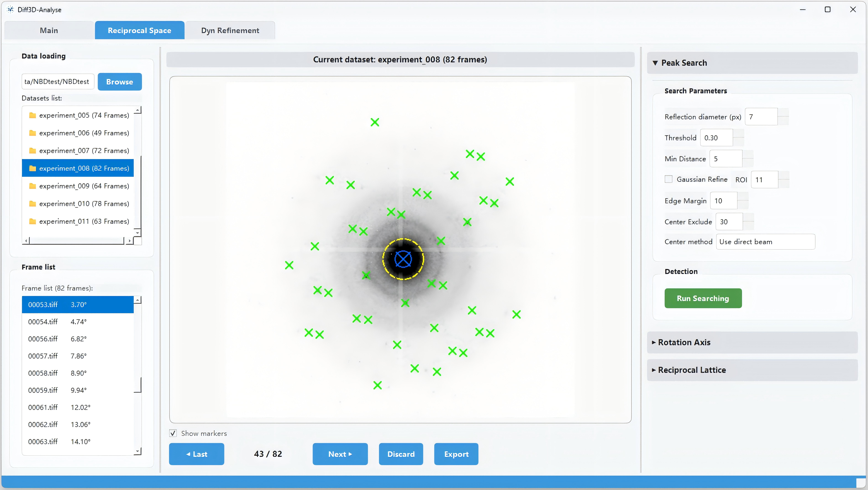This screenshot has width=868, height=490.
Task: Expand the Rotation Axis section
Action: click(752, 342)
